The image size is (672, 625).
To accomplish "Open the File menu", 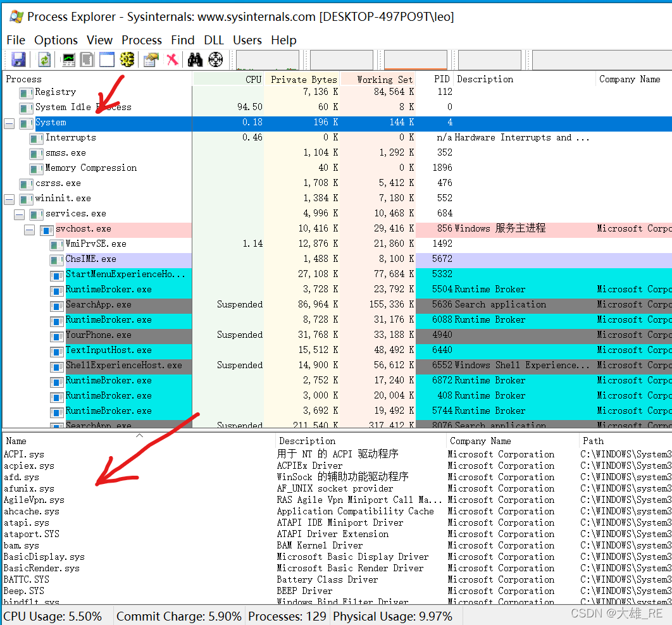I will (16, 40).
